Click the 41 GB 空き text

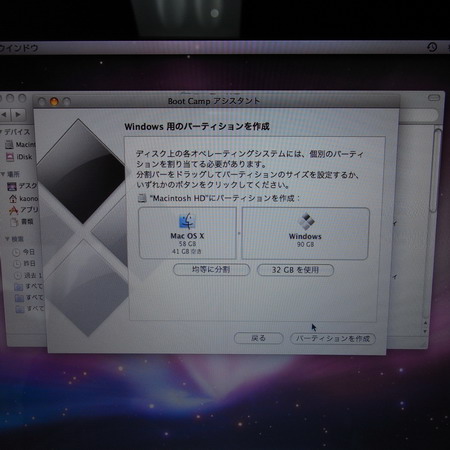pyautogui.click(x=187, y=251)
